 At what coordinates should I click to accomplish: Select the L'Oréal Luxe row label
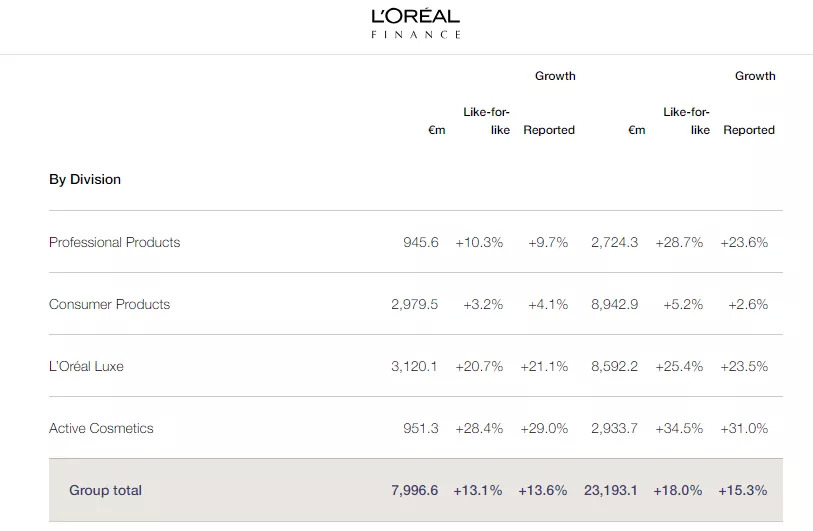(x=86, y=366)
